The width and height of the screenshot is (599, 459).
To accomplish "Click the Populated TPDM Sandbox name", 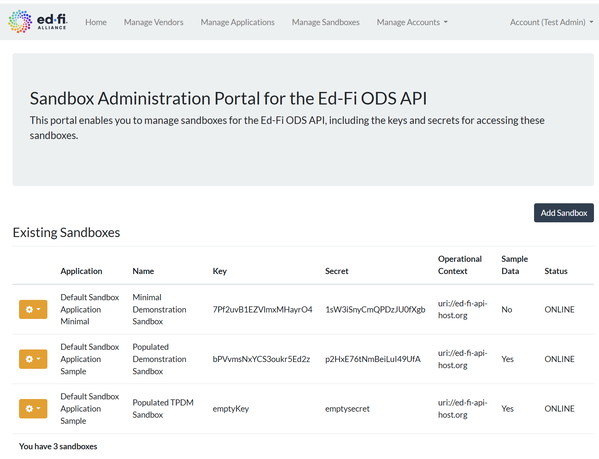I will point(163,409).
